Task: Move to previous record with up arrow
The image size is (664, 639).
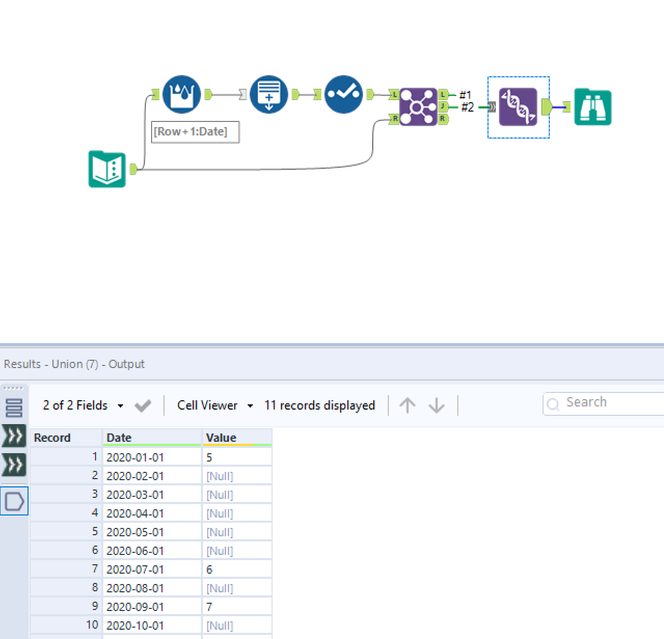Action: [407, 405]
